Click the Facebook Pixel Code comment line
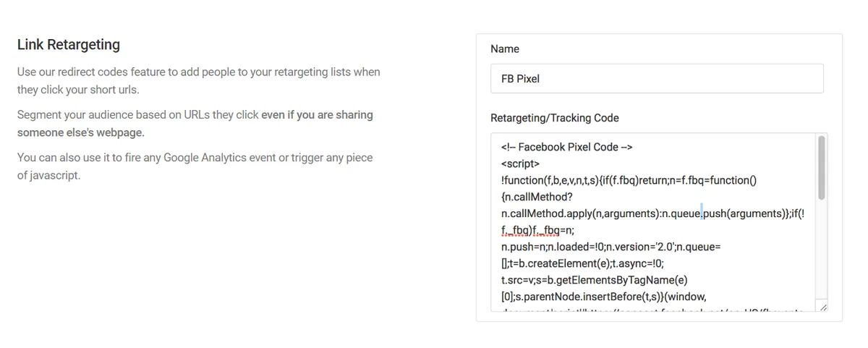Image resolution: width=868 pixels, height=348 pixels. [566, 147]
